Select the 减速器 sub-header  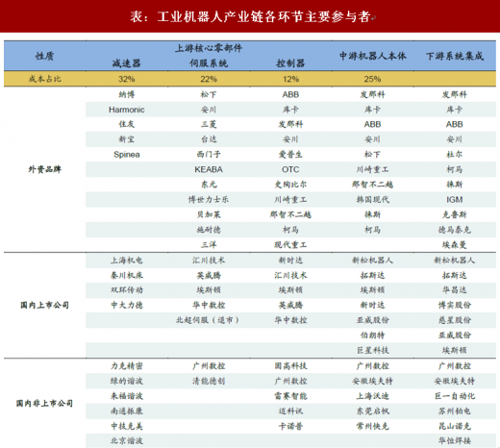click(126, 63)
